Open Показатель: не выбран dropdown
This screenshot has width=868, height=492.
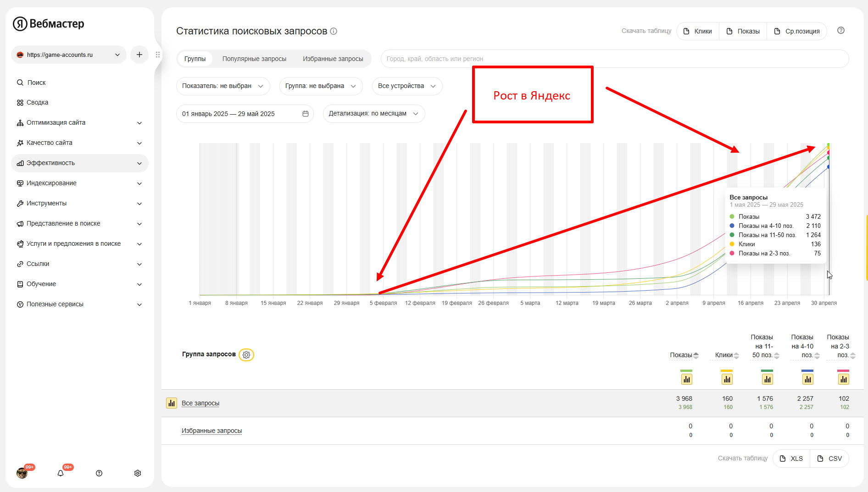click(x=223, y=86)
